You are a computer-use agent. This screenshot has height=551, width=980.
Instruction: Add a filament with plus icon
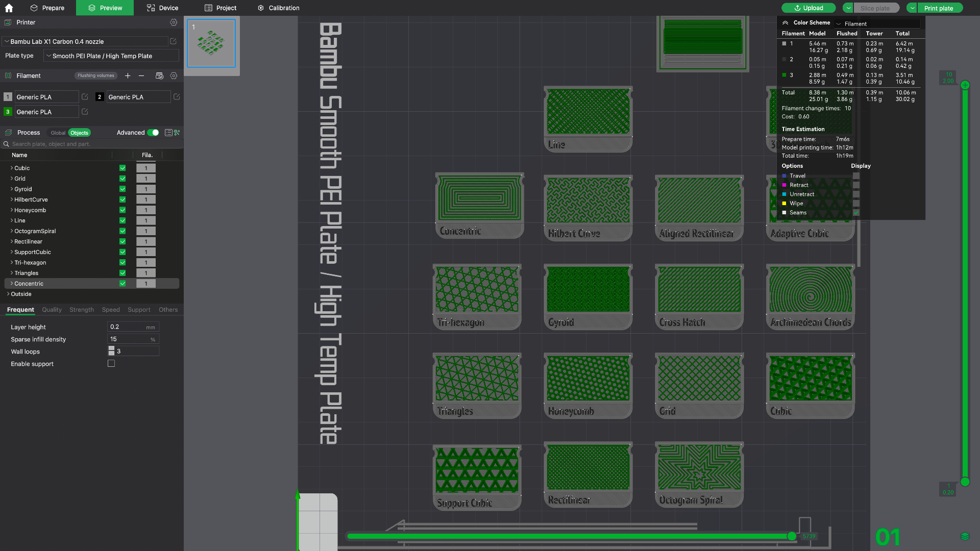tap(128, 76)
